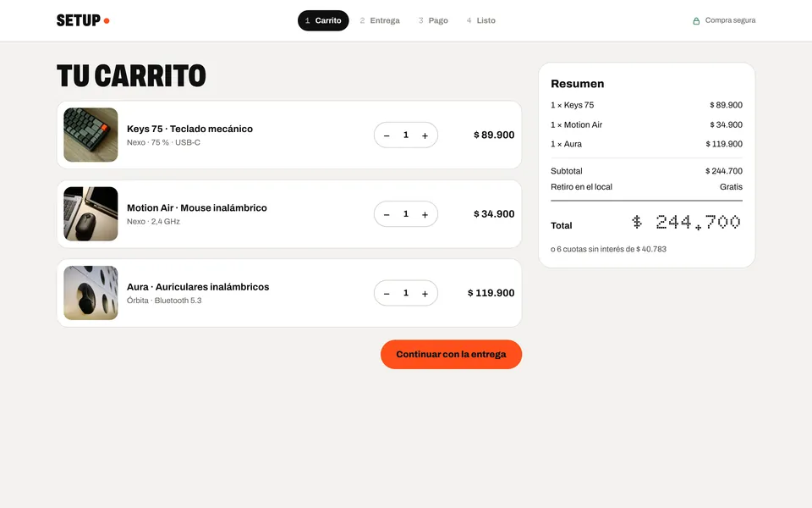Click the Subtotal label in summary
This screenshot has height=508, width=812.
(x=567, y=171)
